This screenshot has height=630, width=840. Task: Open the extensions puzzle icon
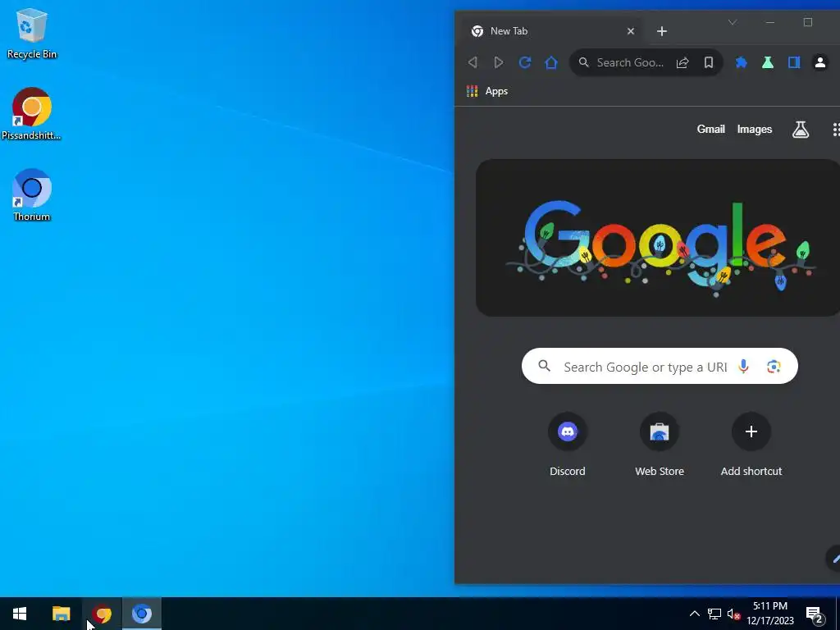coord(742,62)
